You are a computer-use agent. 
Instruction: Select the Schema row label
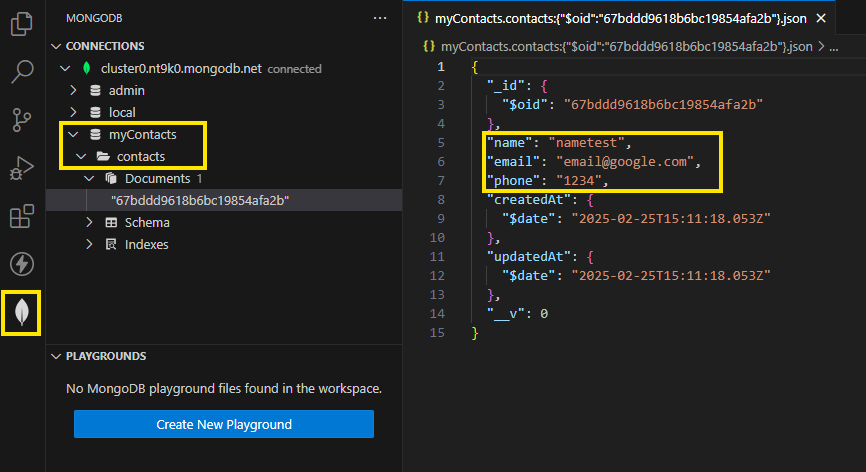pos(147,222)
